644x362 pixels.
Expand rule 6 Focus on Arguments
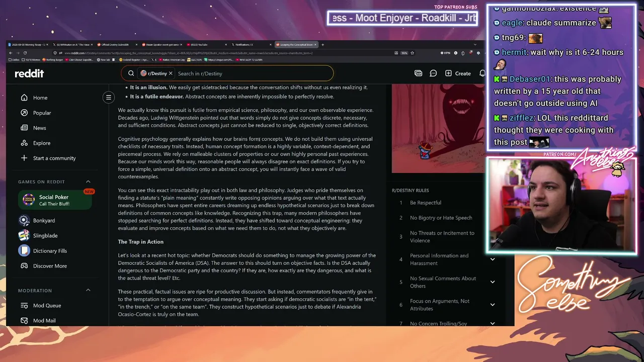[x=493, y=305]
